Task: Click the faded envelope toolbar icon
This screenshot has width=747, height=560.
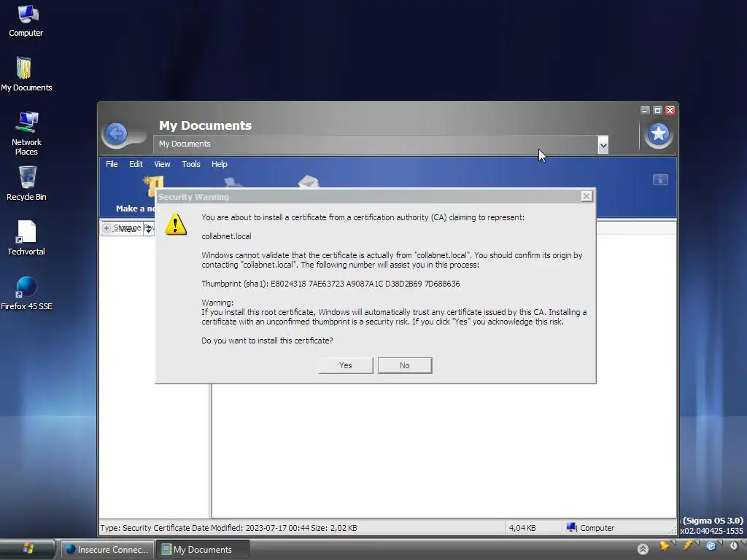Action: click(309, 182)
